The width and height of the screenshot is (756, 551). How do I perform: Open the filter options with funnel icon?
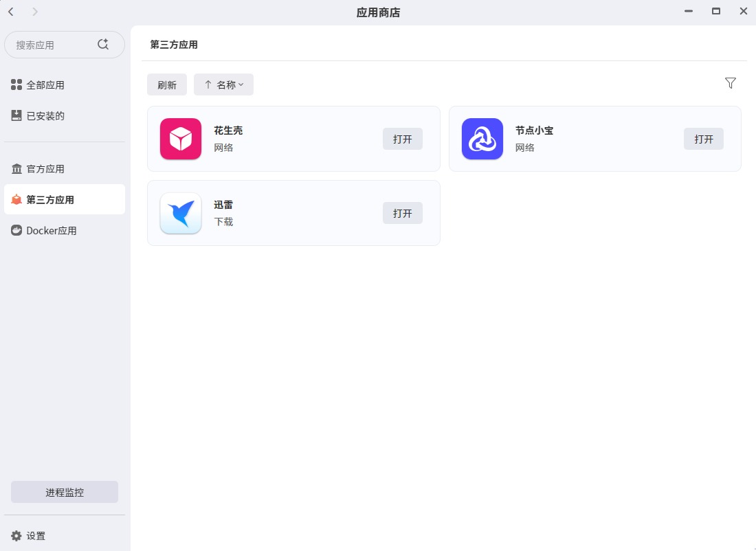pos(731,83)
